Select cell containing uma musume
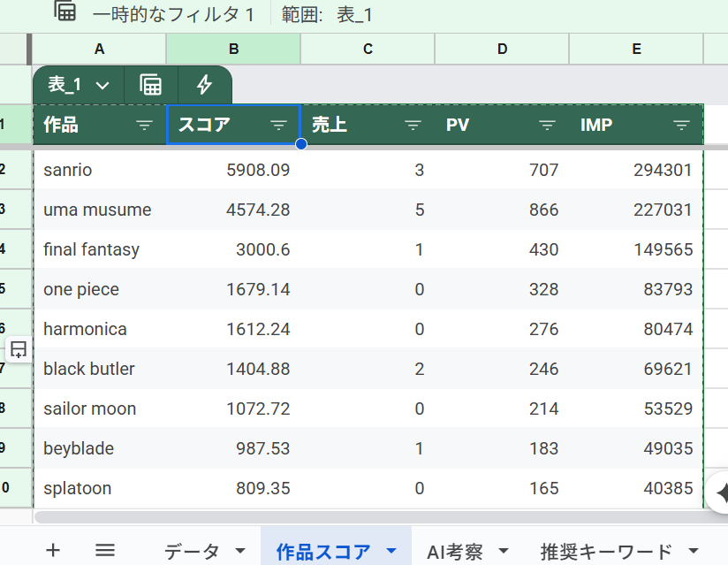The image size is (728, 565). [x=99, y=210]
